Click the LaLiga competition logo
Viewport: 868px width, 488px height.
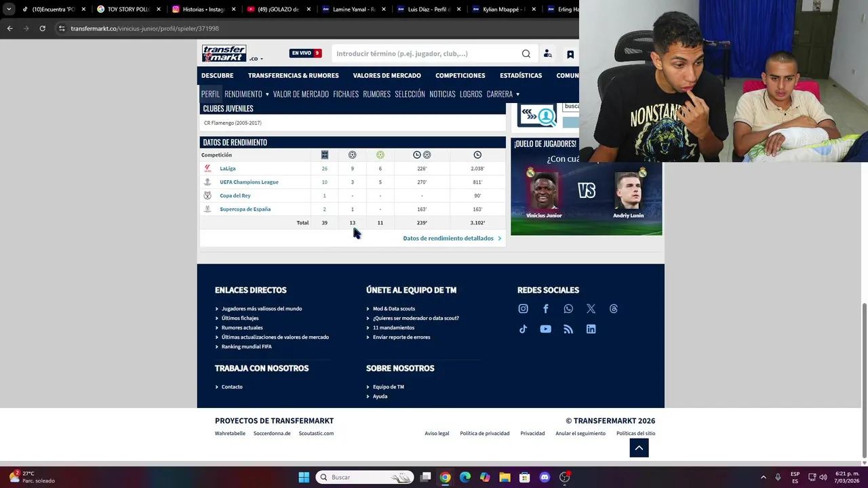208,168
